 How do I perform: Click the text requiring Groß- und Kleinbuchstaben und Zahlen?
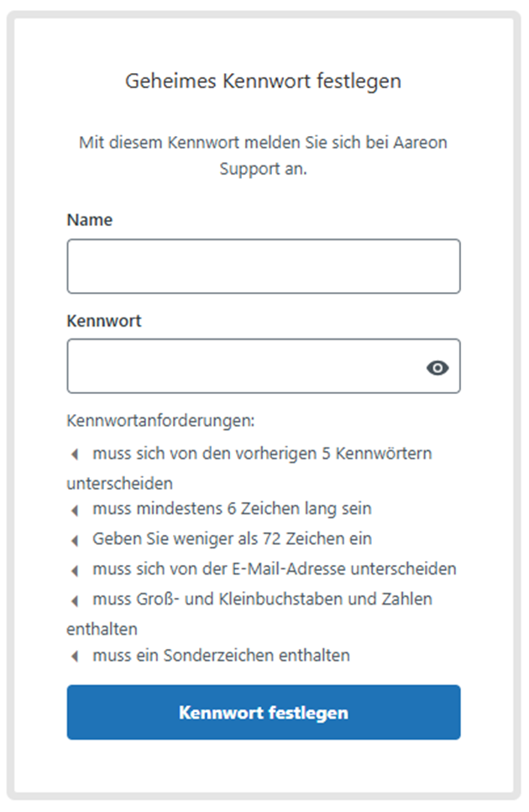249,614
